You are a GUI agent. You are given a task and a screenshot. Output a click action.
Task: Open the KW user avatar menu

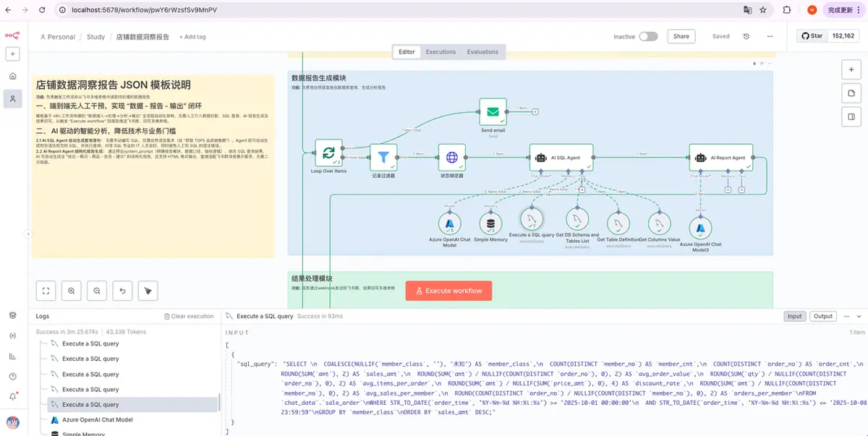[12, 422]
